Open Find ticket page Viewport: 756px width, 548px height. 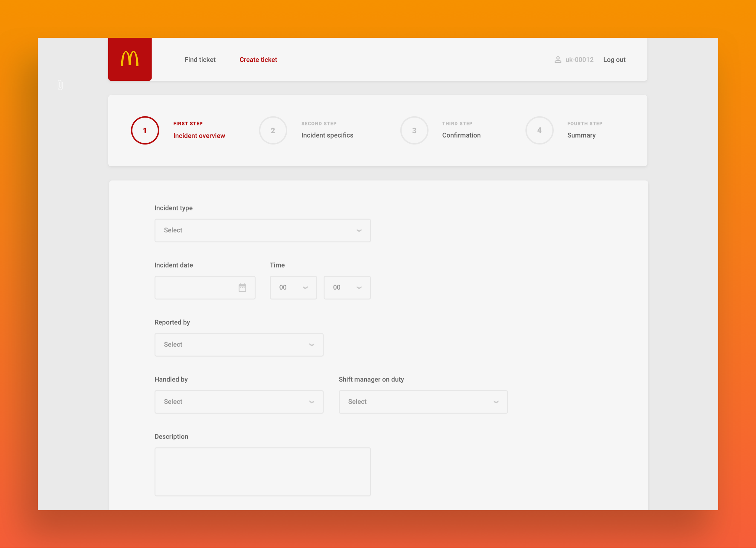[x=200, y=60]
